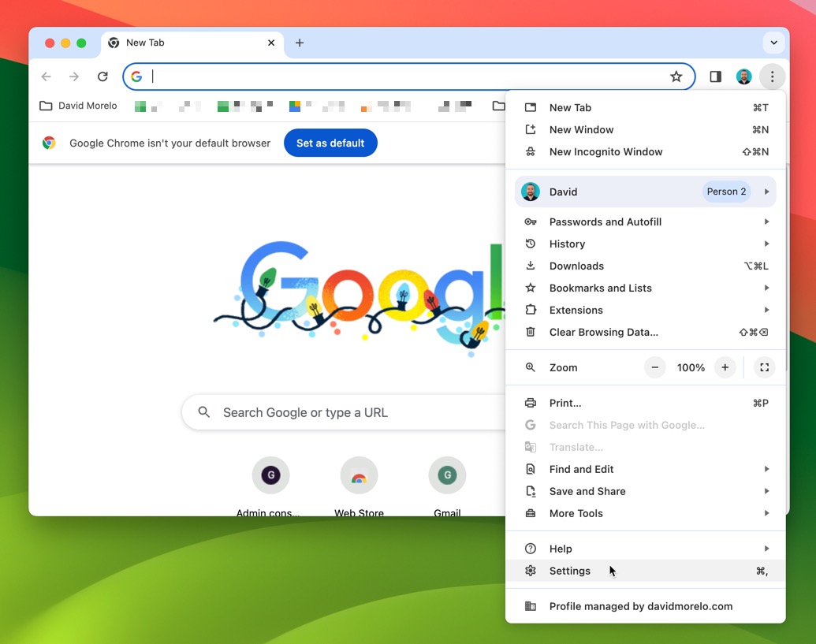Decrease zoom with the minus button
Viewport: 816px width, 644px height.
point(655,367)
